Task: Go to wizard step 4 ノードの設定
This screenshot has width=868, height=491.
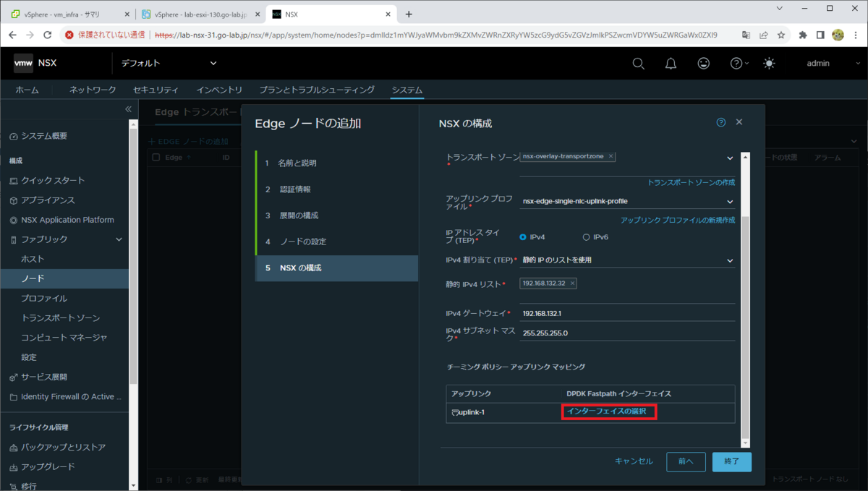Action: (337, 242)
